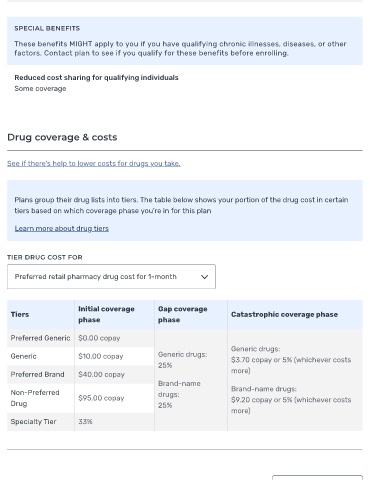This screenshot has width=370, height=480.
Task: Click the TIER DRUG COST FOR label
Action: 45,257
